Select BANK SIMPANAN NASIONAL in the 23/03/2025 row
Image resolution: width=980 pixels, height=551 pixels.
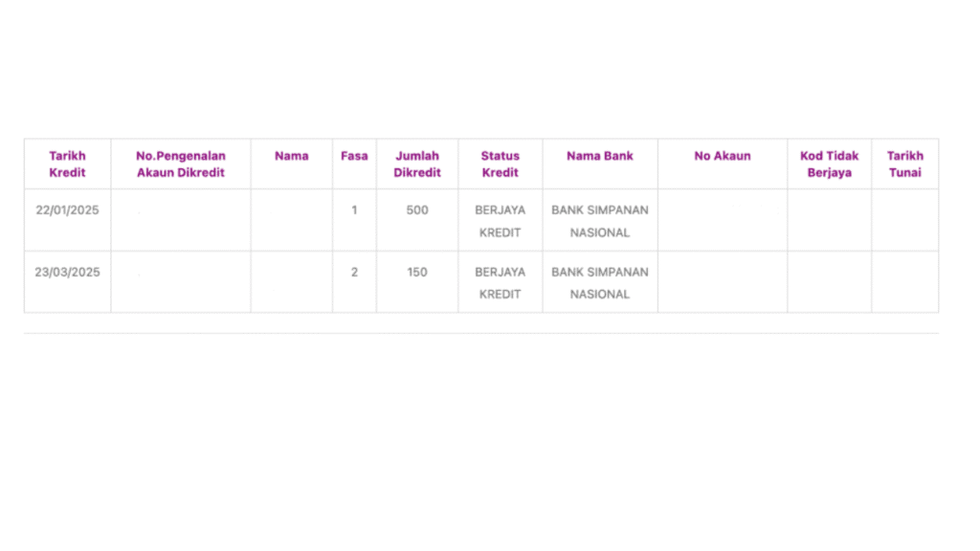click(x=600, y=282)
